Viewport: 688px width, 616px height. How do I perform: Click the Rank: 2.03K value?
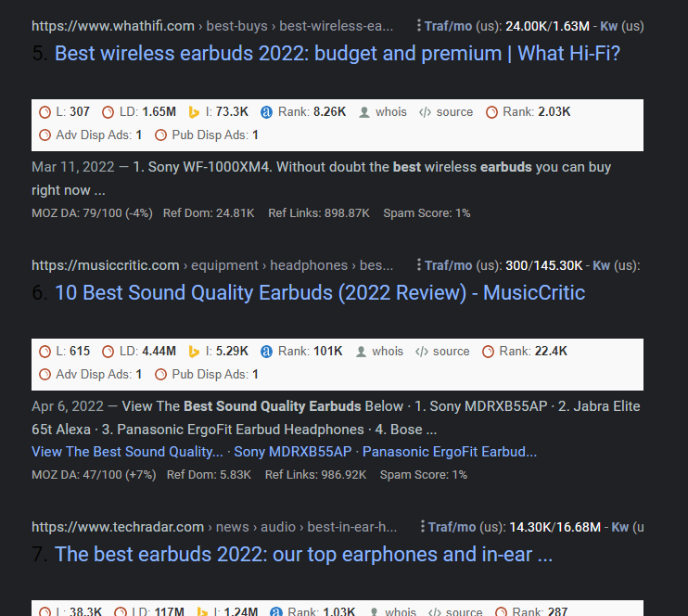[554, 112]
